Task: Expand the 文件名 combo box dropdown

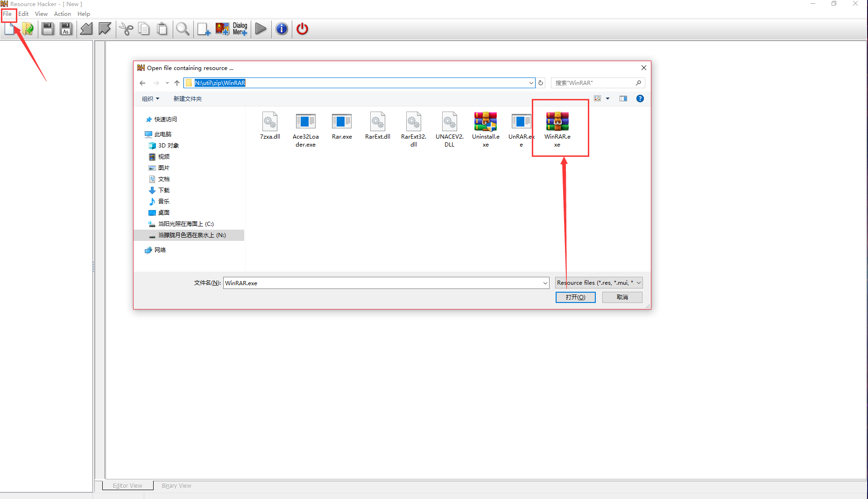Action: coord(545,283)
